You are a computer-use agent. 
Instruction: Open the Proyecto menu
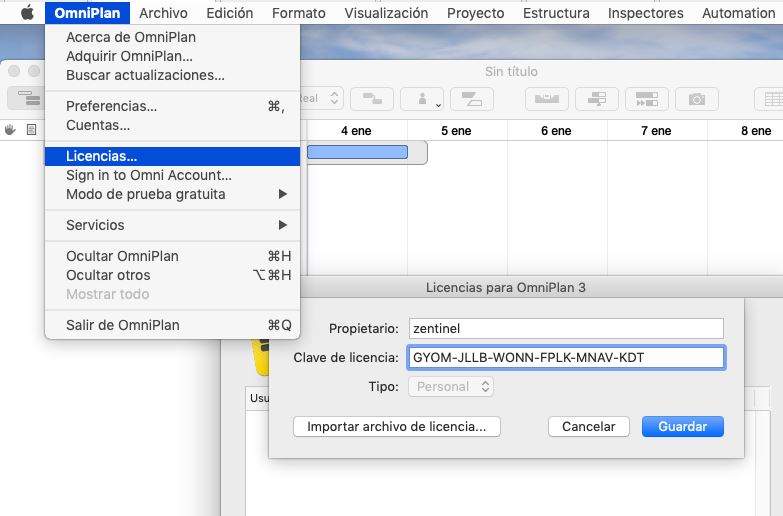[x=475, y=12]
